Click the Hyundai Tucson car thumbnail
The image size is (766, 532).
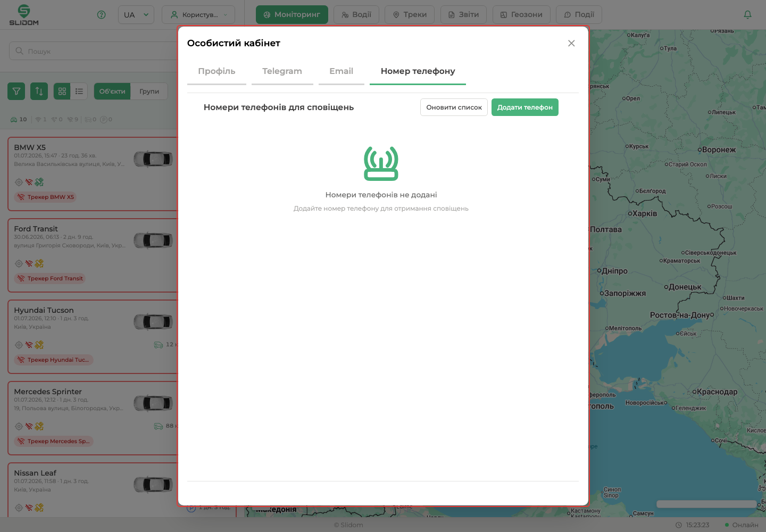(153, 321)
